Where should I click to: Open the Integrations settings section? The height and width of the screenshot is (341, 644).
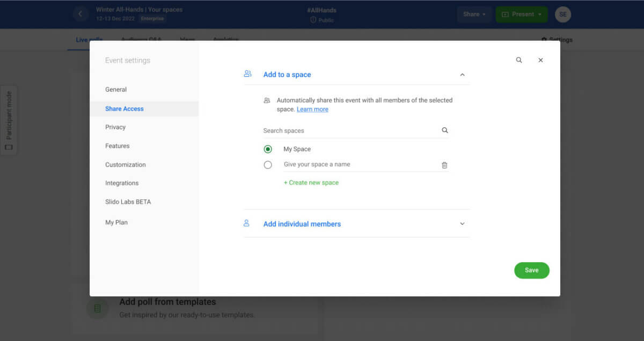pyautogui.click(x=122, y=183)
